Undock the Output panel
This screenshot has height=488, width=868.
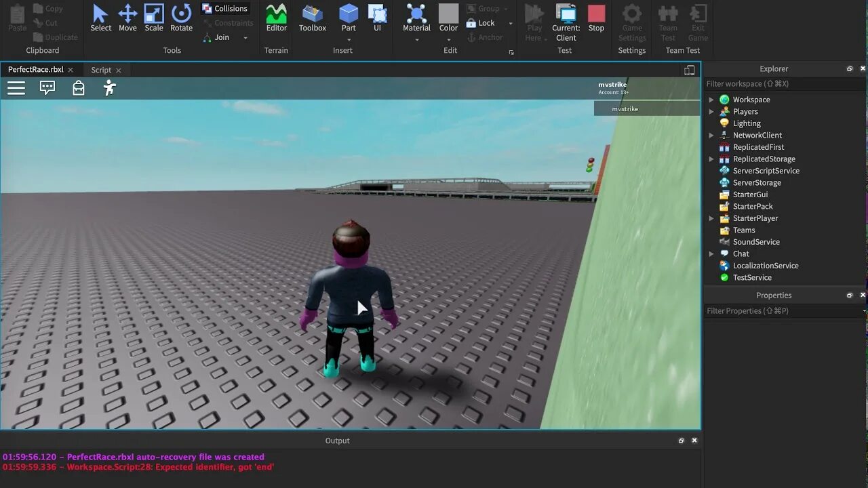(682, 441)
